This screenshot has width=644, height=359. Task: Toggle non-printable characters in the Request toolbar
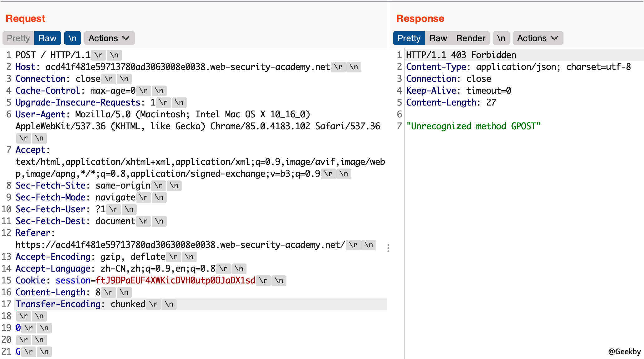click(72, 38)
